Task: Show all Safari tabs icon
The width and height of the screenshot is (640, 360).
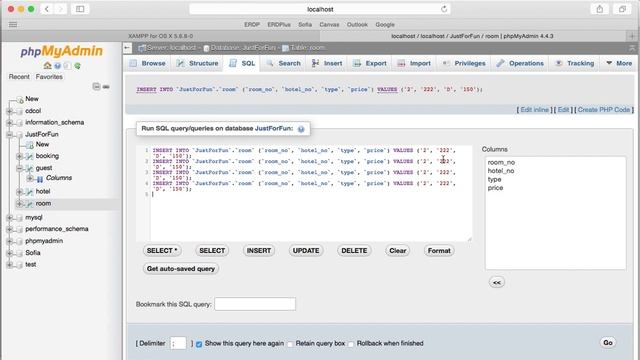Action: click(x=622, y=9)
